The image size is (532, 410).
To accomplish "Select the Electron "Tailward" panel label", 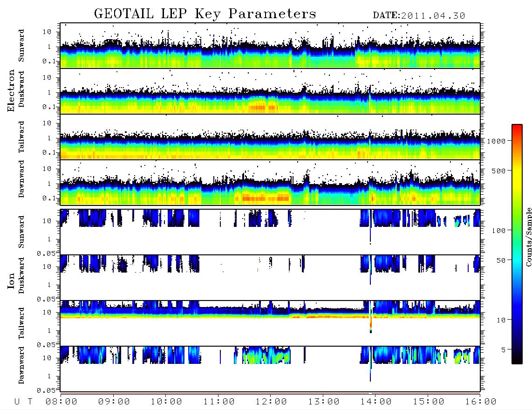I will [21, 137].
